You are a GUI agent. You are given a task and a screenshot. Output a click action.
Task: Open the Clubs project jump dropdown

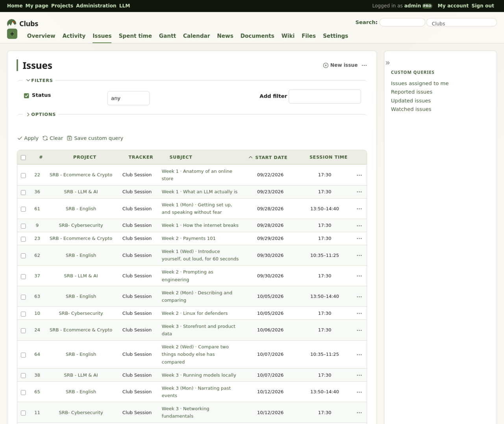click(461, 23)
